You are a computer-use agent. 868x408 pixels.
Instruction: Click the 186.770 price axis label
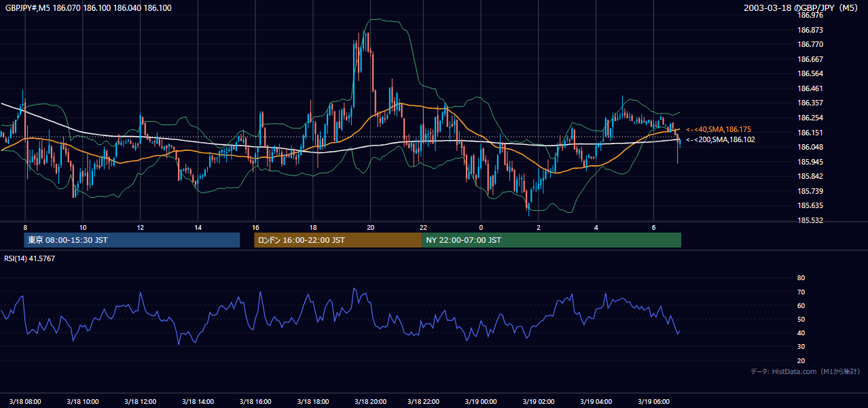(x=810, y=44)
